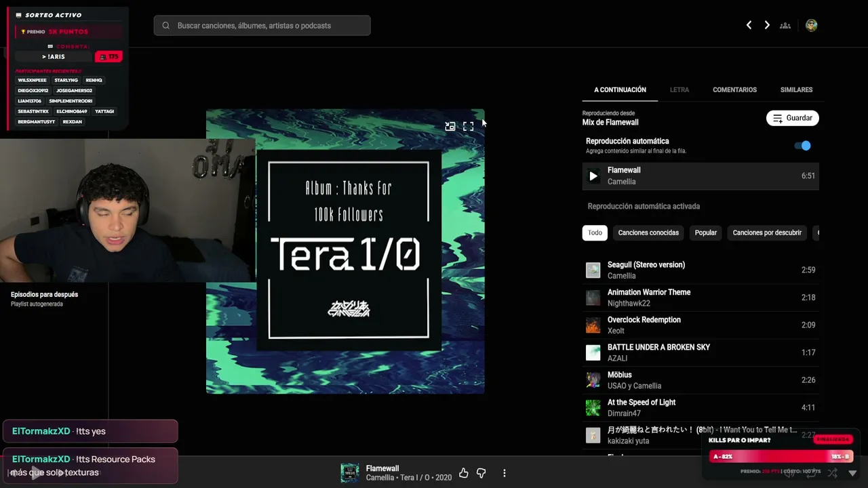Select the Möbius song title
Image resolution: width=868 pixels, height=488 pixels.
[620, 375]
